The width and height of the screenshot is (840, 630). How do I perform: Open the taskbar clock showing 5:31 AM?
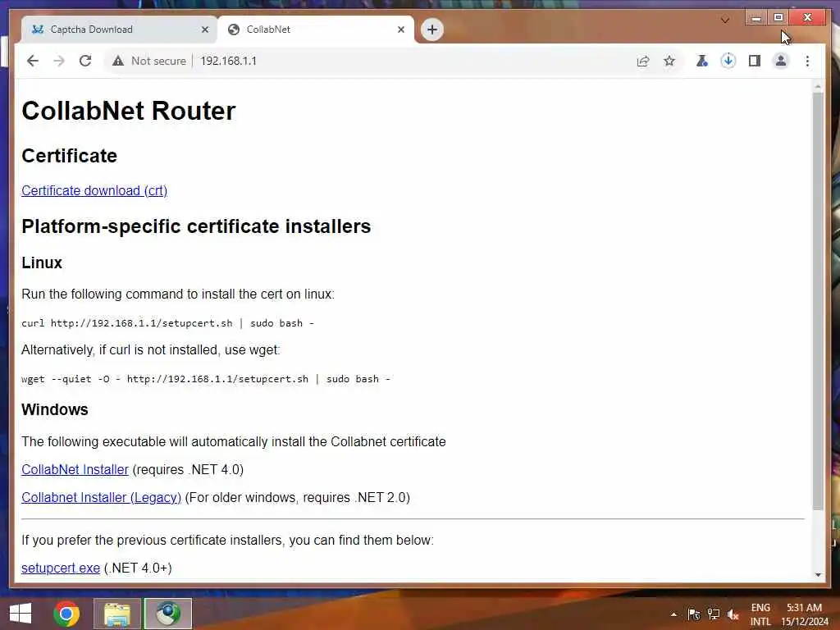point(804,614)
